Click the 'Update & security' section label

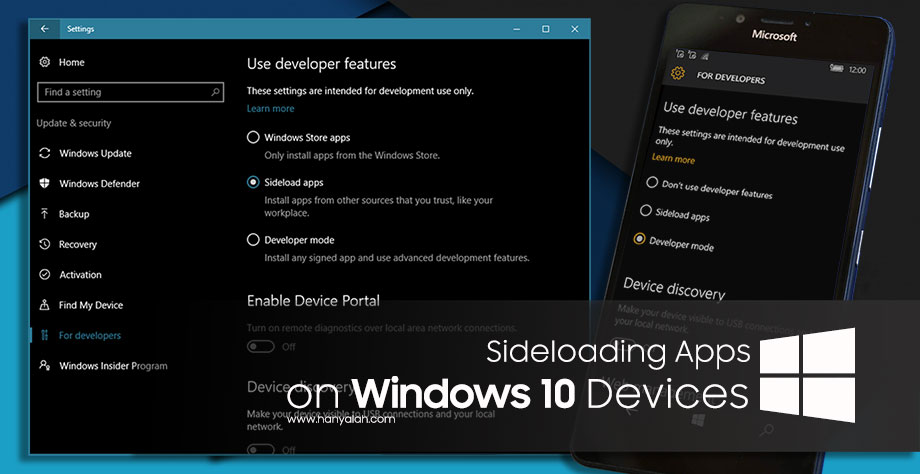pos(73,123)
